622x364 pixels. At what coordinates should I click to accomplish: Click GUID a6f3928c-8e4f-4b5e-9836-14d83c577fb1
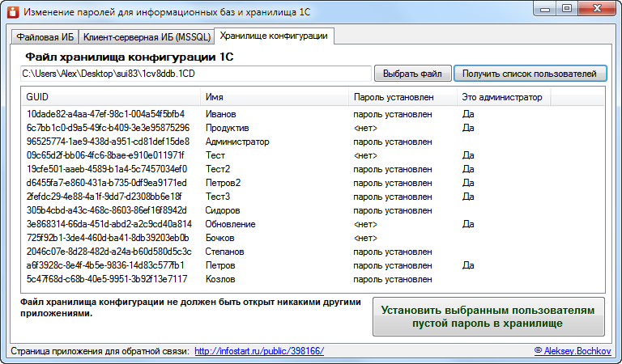pos(105,265)
